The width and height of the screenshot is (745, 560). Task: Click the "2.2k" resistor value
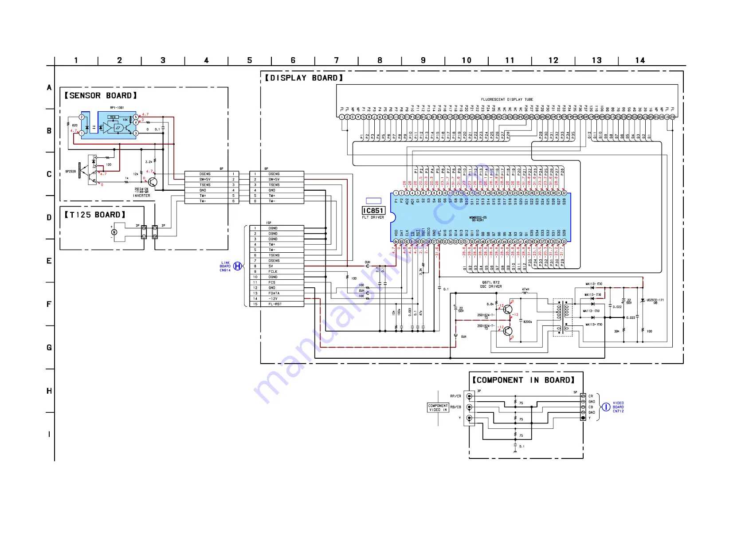[149, 162]
